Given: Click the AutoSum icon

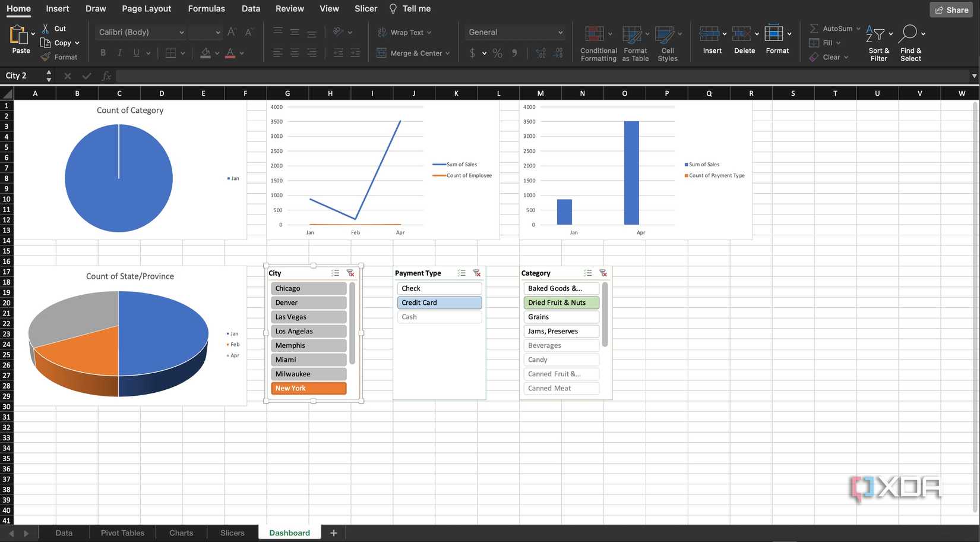Looking at the screenshot, I should (x=814, y=28).
